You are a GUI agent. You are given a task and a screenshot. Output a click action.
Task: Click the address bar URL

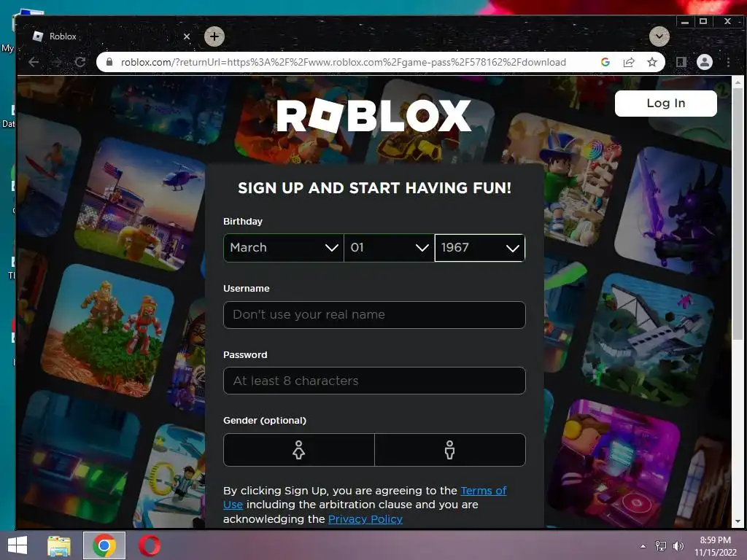click(x=343, y=62)
